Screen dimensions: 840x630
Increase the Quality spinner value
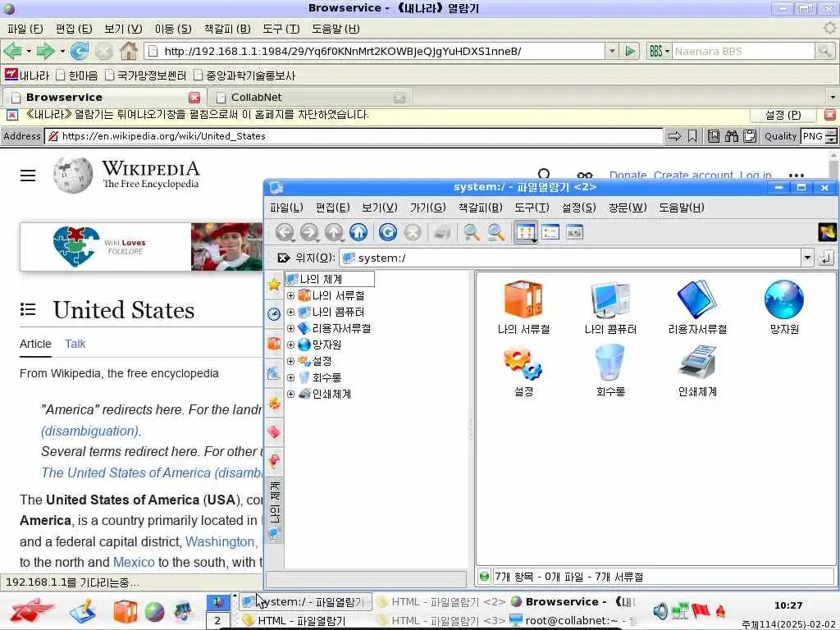(x=831, y=132)
